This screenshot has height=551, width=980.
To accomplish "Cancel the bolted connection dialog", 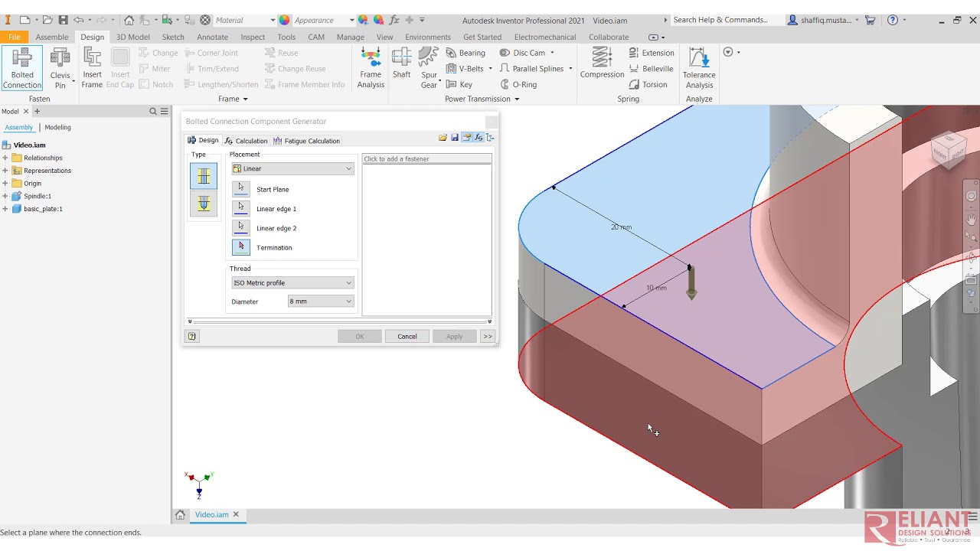I will 407,336.
